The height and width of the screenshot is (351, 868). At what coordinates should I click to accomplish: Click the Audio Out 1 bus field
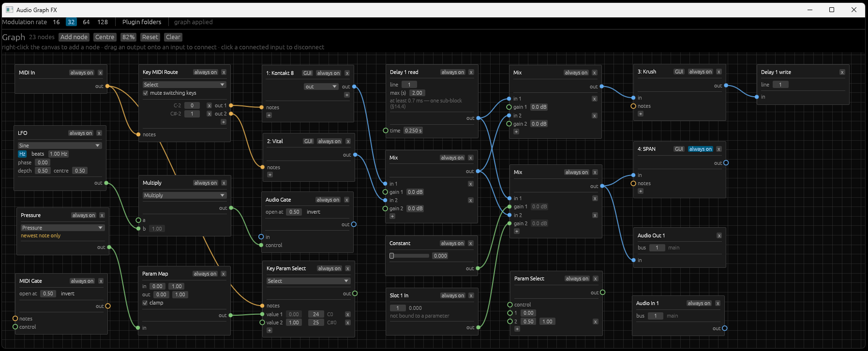coord(657,248)
